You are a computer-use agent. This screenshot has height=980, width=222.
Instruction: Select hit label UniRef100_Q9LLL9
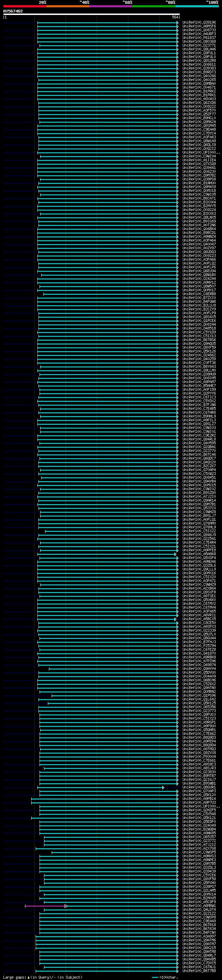[x=199, y=569]
